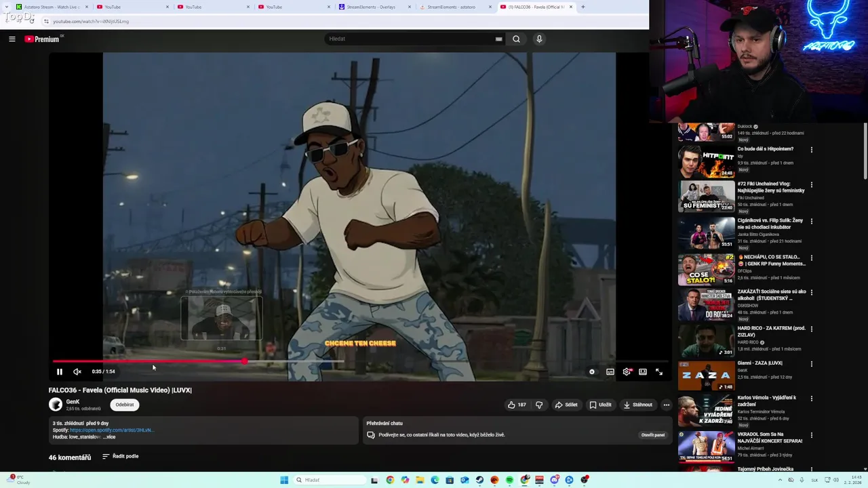The image size is (868, 488).
Task: Go to YouTube Premium home logo
Action: [x=42, y=39]
